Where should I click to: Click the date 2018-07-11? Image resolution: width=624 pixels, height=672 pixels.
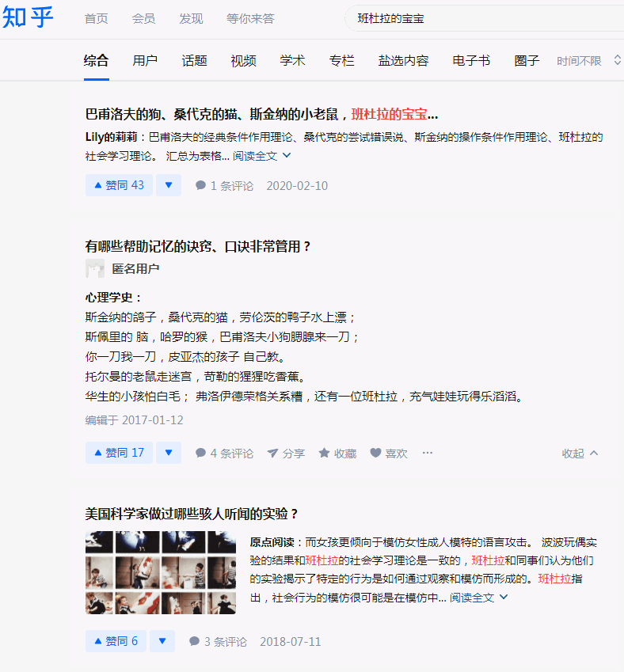291,642
